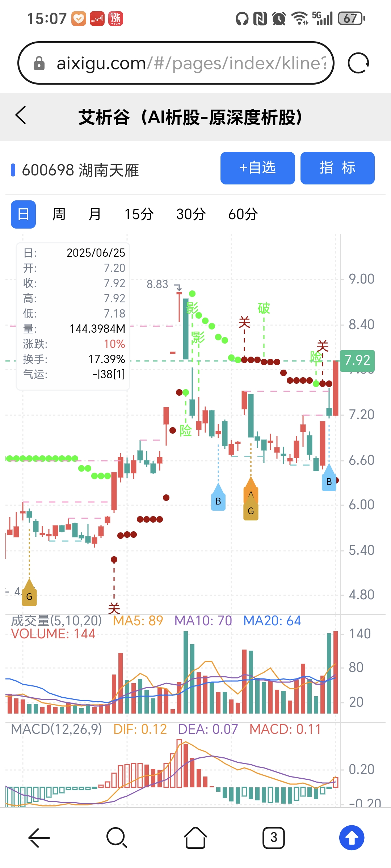Open the 指标 indicators button
The height and width of the screenshot is (868, 391).
tap(337, 168)
